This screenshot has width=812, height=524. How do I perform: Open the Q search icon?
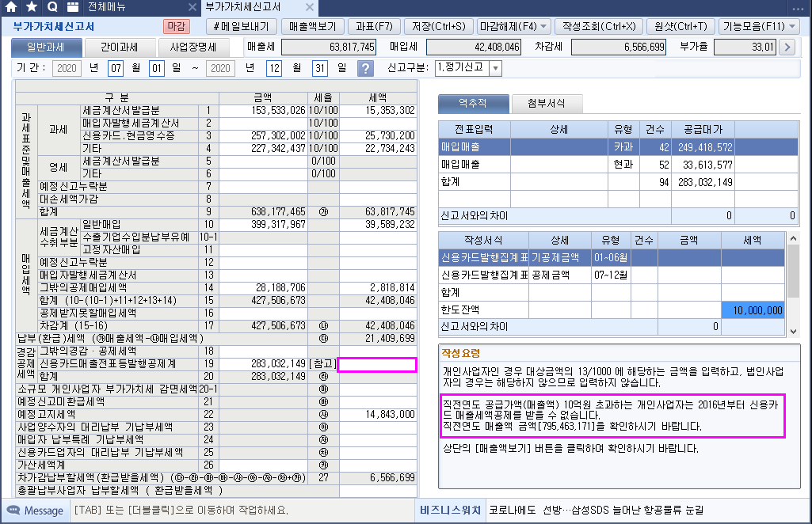52,6
